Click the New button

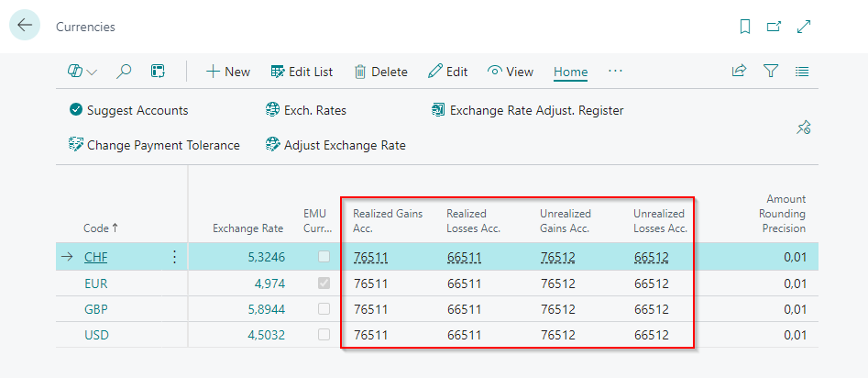click(x=227, y=72)
